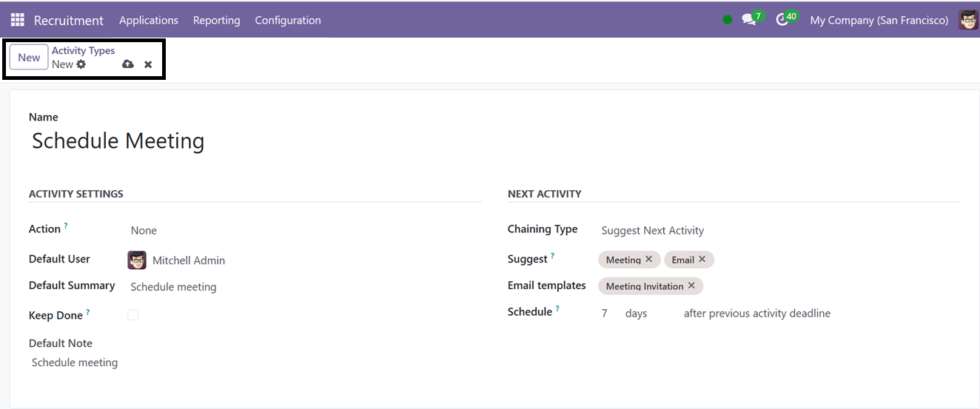Image resolution: width=980 pixels, height=409 pixels.
Task: Open the after previous activity deadline dropdown
Action: 757,314
